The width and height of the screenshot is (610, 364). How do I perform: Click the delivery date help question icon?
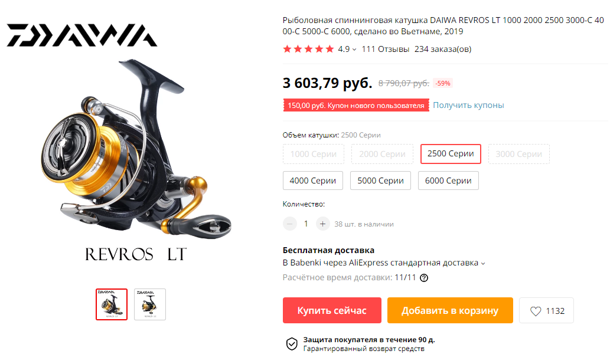coord(424,278)
